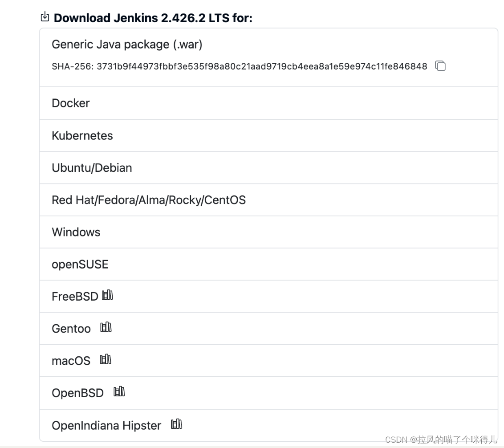Open the macOS download row

(x=71, y=361)
